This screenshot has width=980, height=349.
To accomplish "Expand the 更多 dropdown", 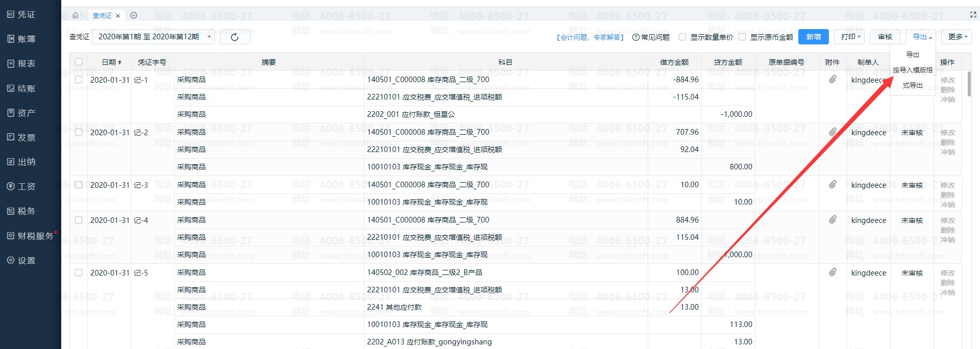I will pos(958,37).
